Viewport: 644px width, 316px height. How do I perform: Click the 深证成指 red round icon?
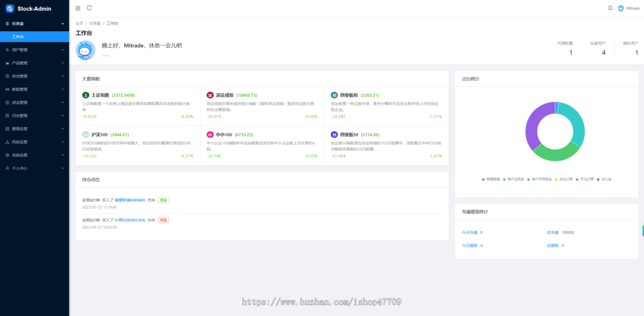click(210, 95)
